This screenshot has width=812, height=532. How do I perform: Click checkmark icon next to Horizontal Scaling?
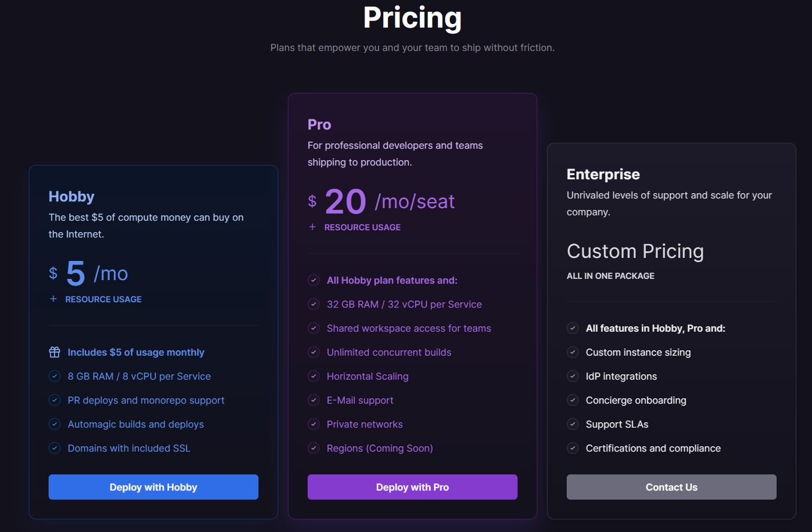tap(314, 376)
